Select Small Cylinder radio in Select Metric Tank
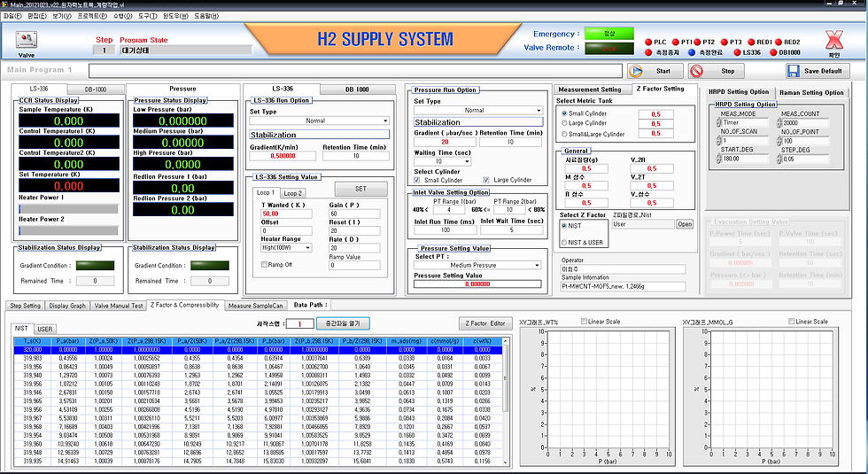Viewport: 868px width, 474px height. (x=564, y=113)
